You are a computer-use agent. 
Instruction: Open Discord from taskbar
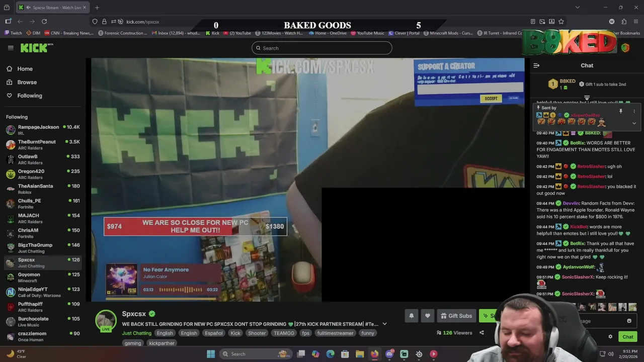click(389, 354)
